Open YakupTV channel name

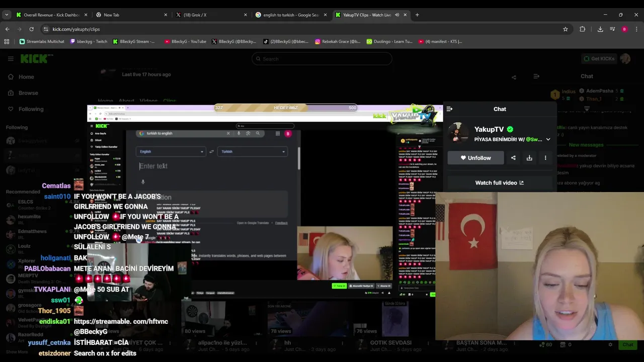coord(489,129)
